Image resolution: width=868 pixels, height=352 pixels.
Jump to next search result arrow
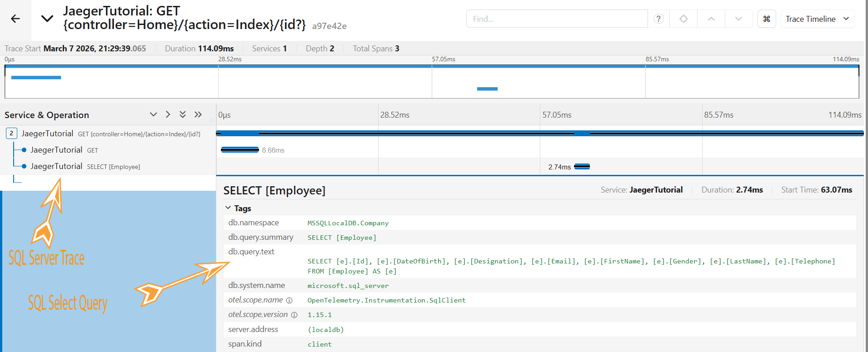tap(738, 19)
